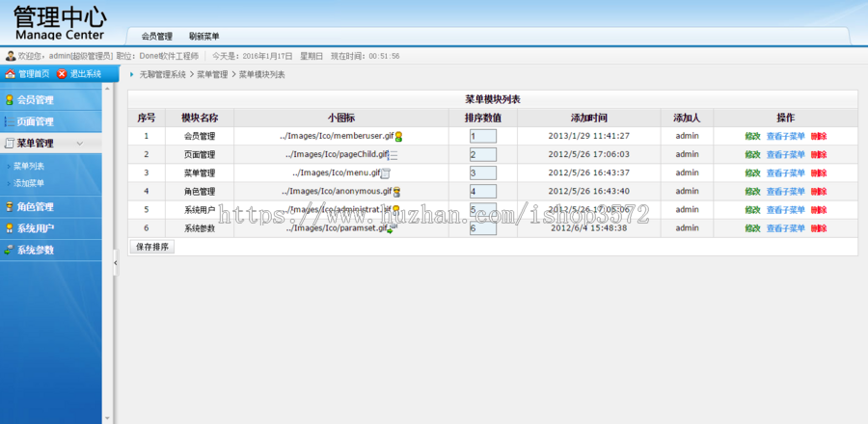Click 删除 for the 页面管理 row
The image size is (868, 424).
pyautogui.click(x=819, y=154)
